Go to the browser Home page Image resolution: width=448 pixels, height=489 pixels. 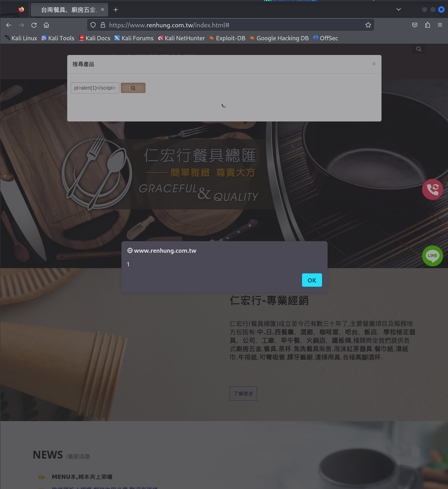(x=46, y=25)
